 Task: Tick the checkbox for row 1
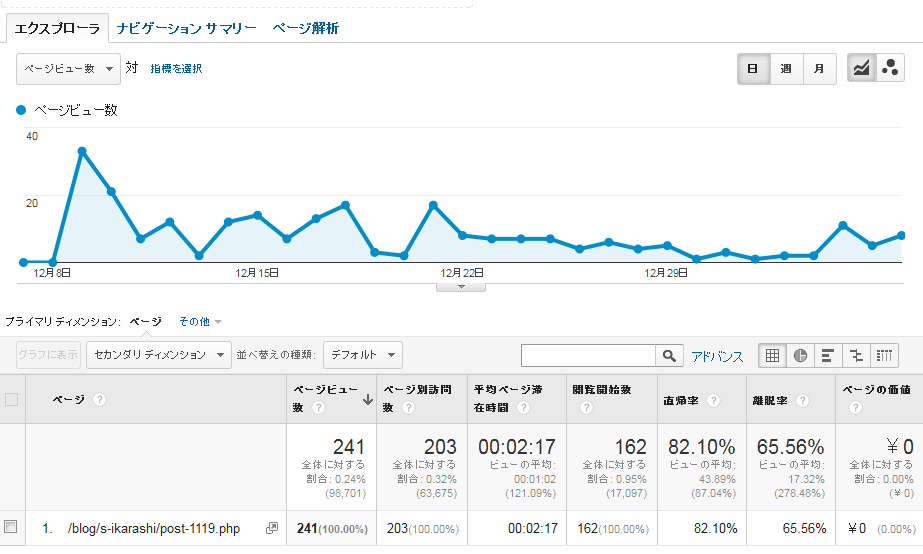[11, 527]
